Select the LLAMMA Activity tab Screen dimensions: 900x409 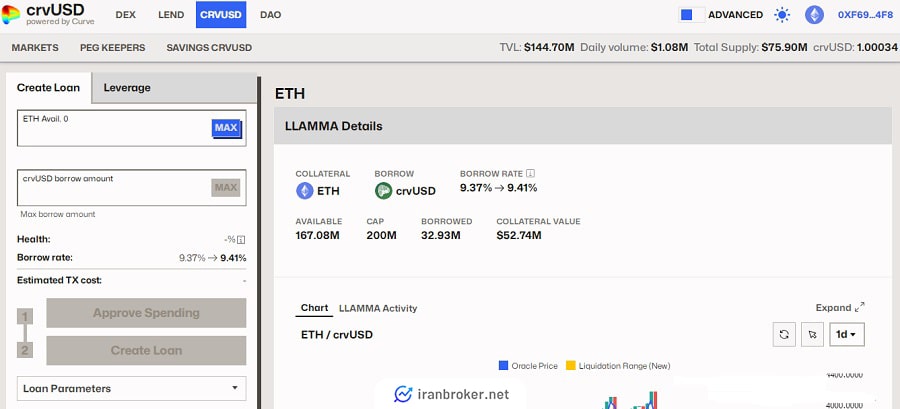coord(378,308)
